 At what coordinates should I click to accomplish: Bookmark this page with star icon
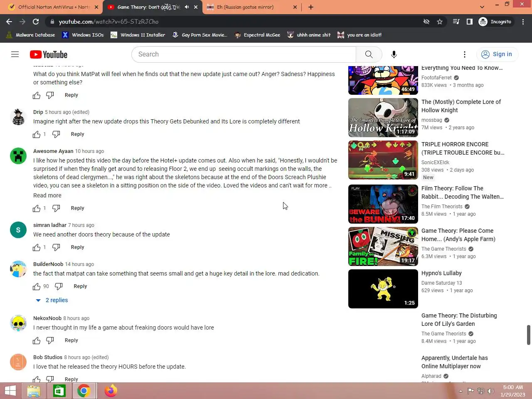coord(440,22)
